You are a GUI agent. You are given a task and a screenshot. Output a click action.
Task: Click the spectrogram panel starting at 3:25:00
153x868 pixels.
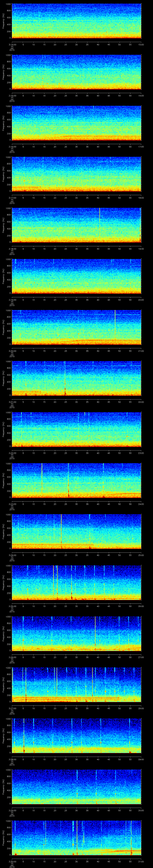tap(76, 583)
